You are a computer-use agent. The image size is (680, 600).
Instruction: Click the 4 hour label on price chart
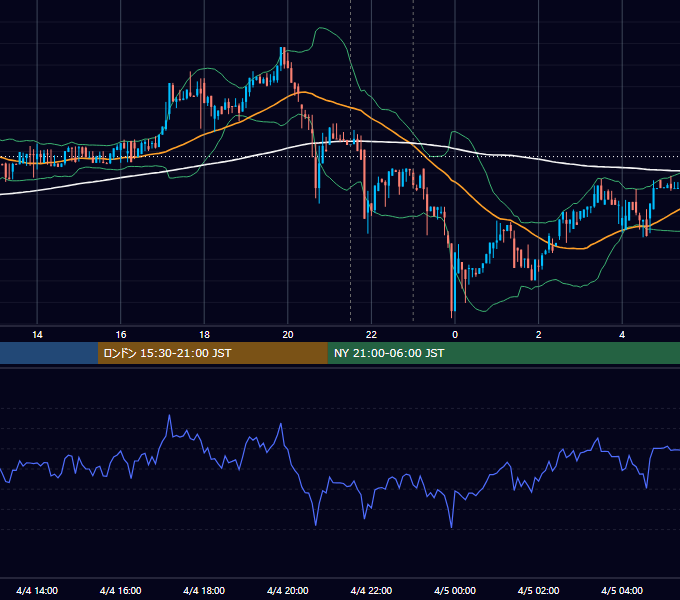click(x=622, y=335)
